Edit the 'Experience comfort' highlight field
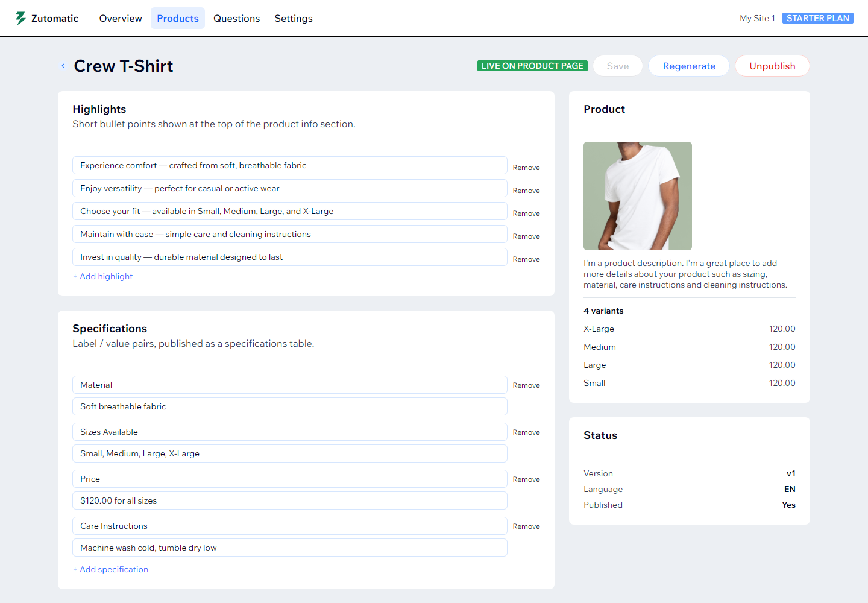This screenshot has width=868, height=603. pos(290,165)
